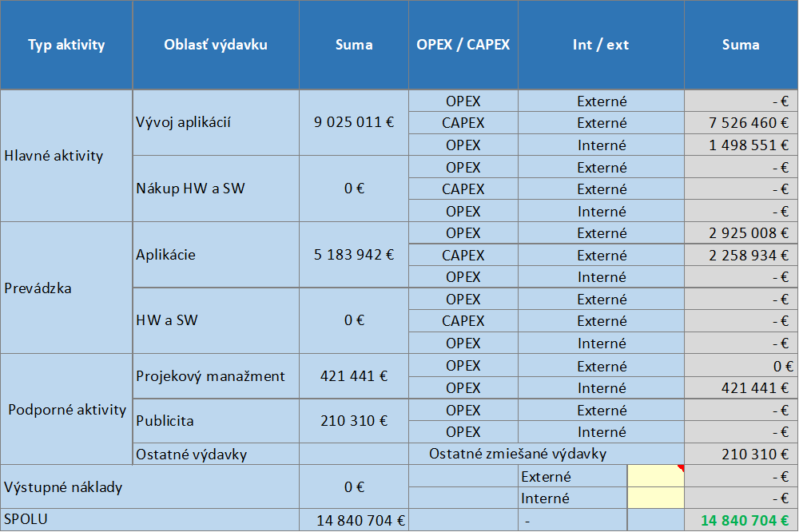Select 'Ostatné zmiešané výdavky' cell
The image size is (799, 532).
click(x=547, y=454)
